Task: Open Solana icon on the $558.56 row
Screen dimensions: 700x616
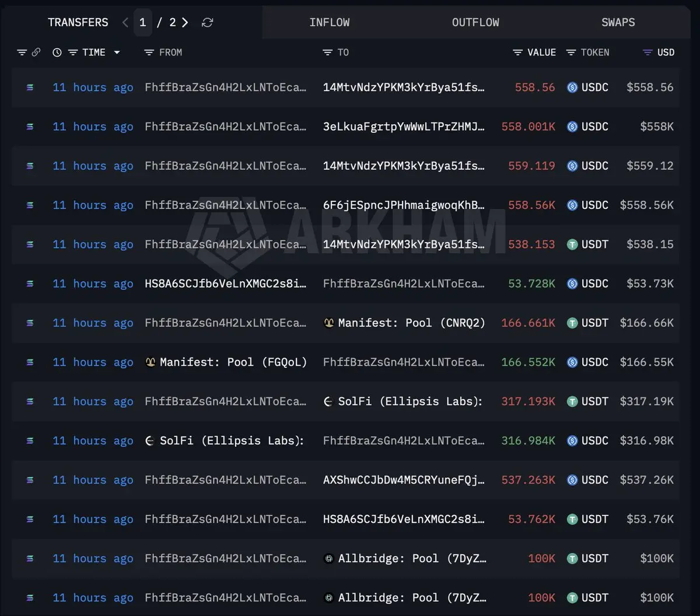Action: (x=30, y=87)
